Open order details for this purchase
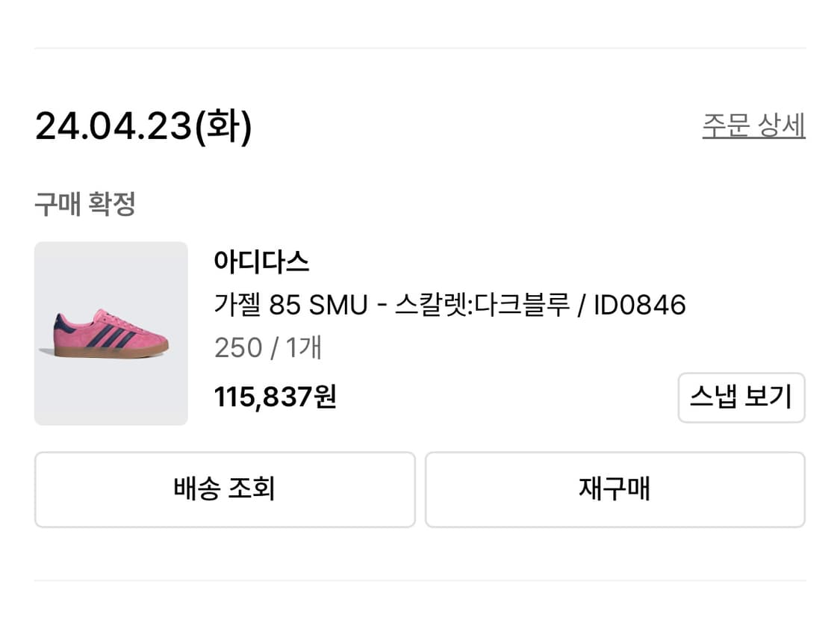 pyautogui.click(x=754, y=125)
